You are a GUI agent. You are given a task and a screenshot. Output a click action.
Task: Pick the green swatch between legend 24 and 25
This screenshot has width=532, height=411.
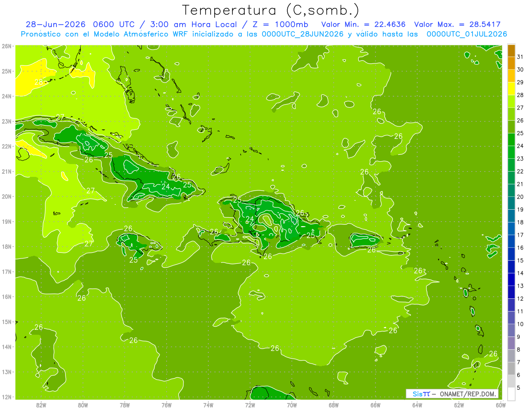tap(511, 140)
